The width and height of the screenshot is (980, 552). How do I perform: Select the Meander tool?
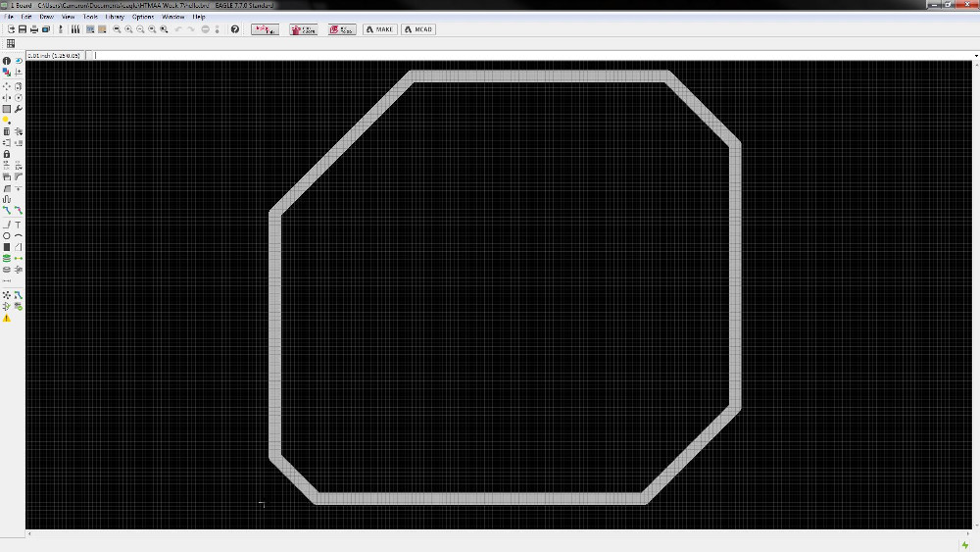point(7,199)
